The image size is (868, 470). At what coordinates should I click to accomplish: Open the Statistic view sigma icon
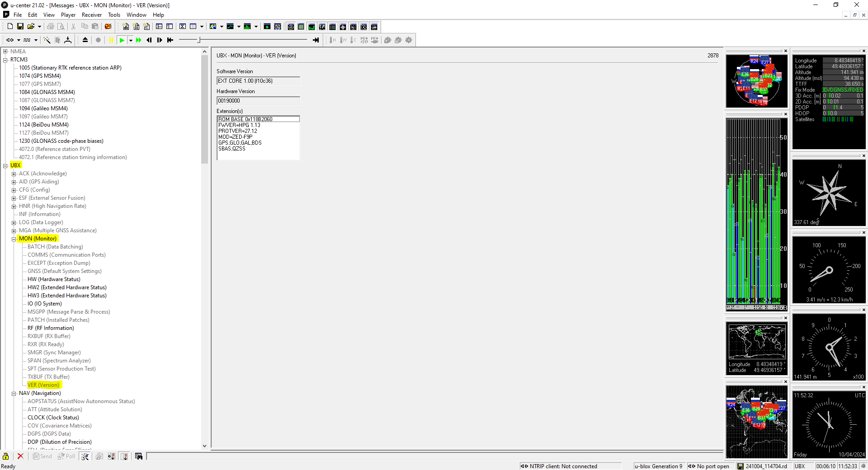tap(183, 27)
